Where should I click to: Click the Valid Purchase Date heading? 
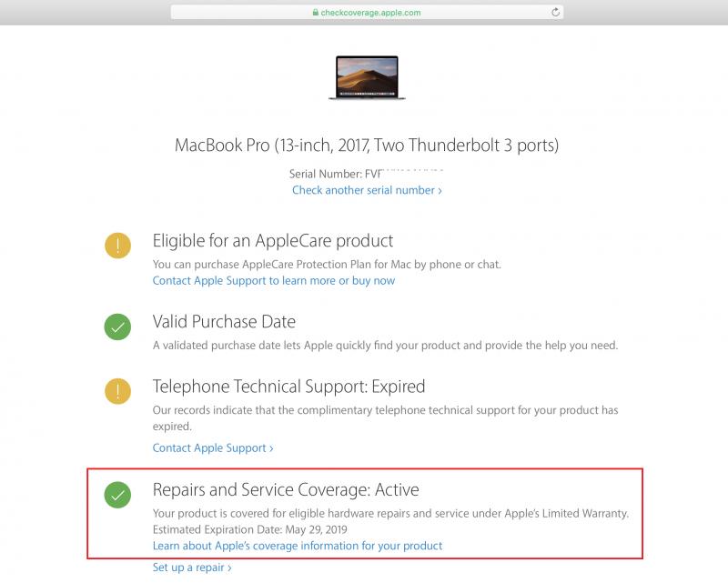tap(224, 322)
